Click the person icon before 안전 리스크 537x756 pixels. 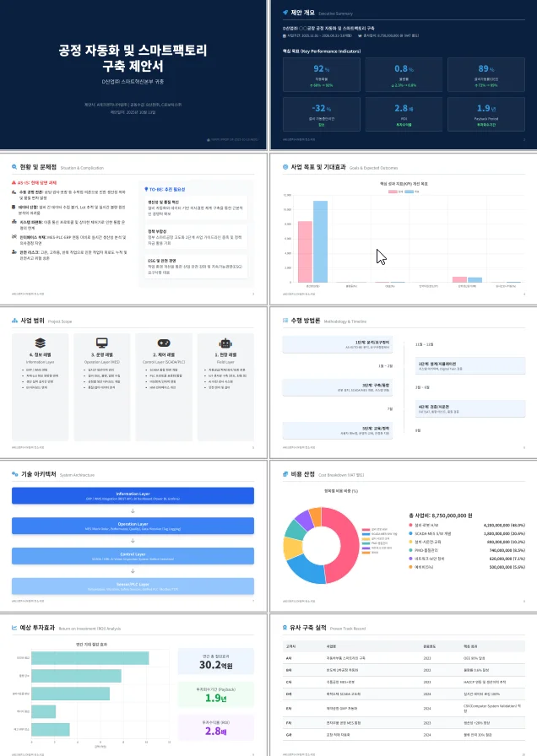click(14, 251)
